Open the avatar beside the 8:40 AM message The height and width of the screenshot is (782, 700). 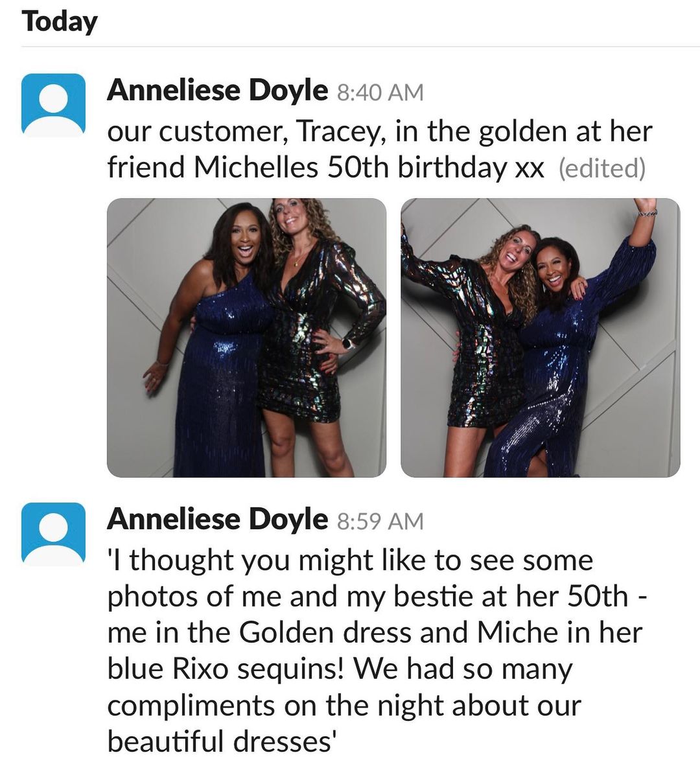click(54, 105)
